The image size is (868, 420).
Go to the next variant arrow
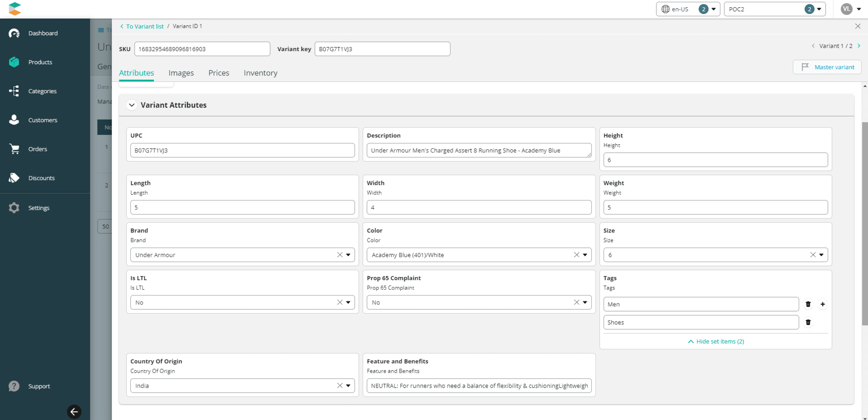[859, 46]
